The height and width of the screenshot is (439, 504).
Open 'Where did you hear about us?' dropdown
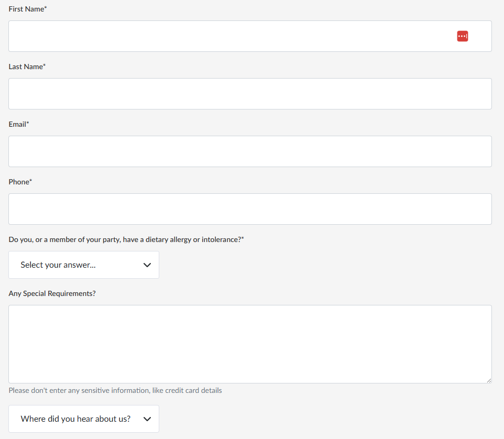84,419
